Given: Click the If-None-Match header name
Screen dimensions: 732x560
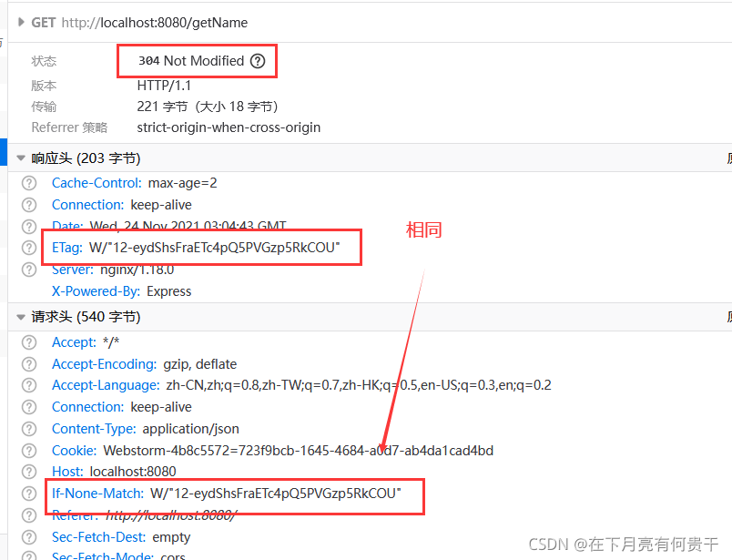Looking at the screenshot, I should 98,494.
